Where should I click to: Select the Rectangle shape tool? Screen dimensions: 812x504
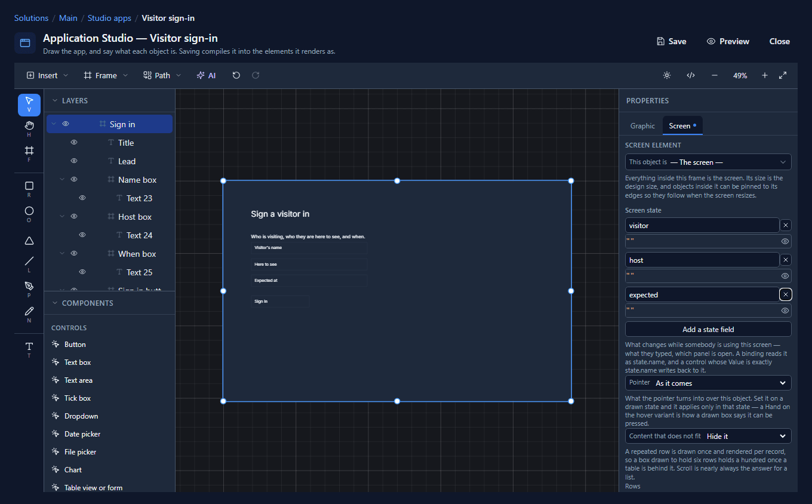[29, 190]
